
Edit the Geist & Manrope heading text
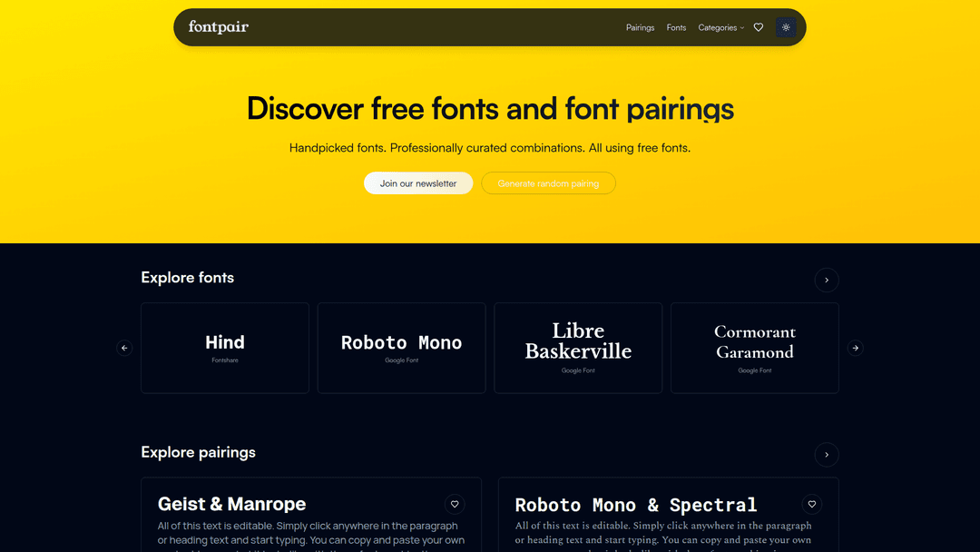[232, 504]
